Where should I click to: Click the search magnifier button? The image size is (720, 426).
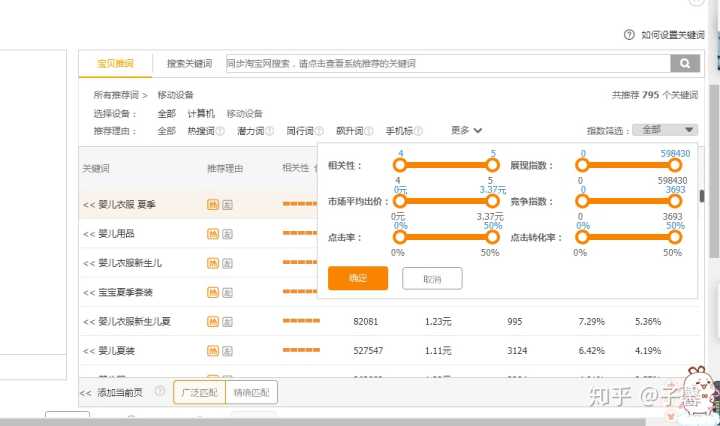(684, 63)
